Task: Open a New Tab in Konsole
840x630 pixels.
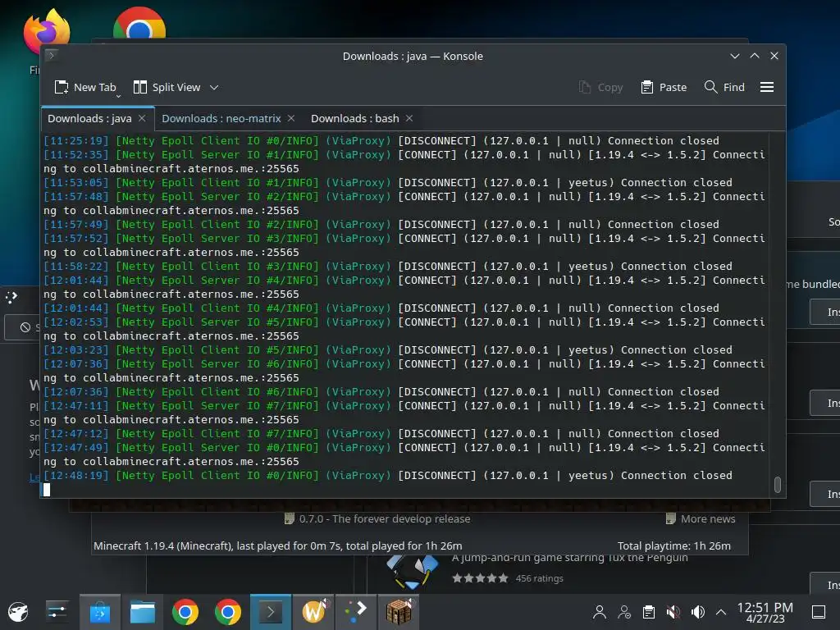Action: pyautogui.click(x=84, y=87)
